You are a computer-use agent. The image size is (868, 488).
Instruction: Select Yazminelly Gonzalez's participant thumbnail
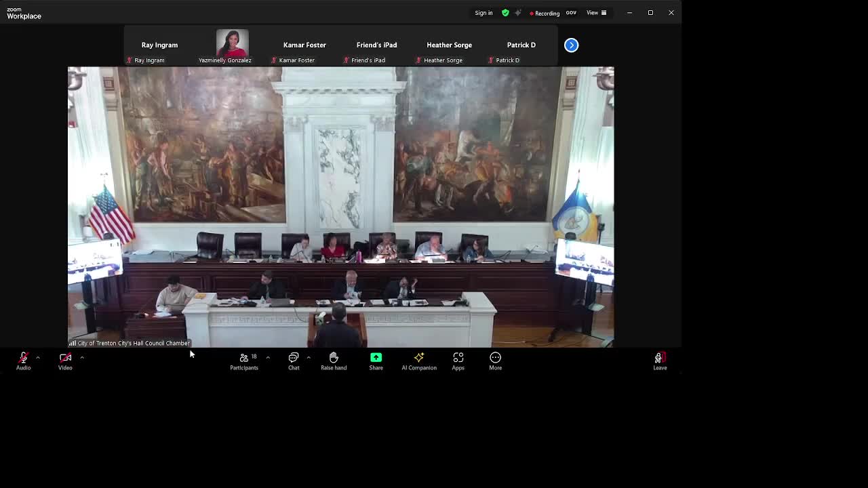click(x=232, y=45)
